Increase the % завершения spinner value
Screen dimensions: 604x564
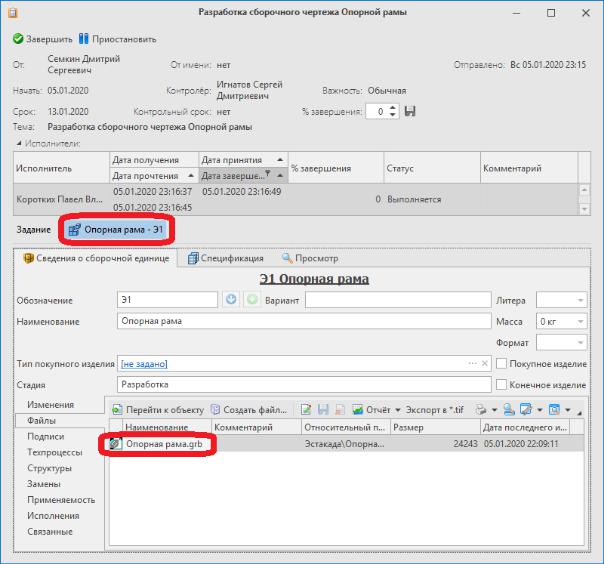(392, 107)
